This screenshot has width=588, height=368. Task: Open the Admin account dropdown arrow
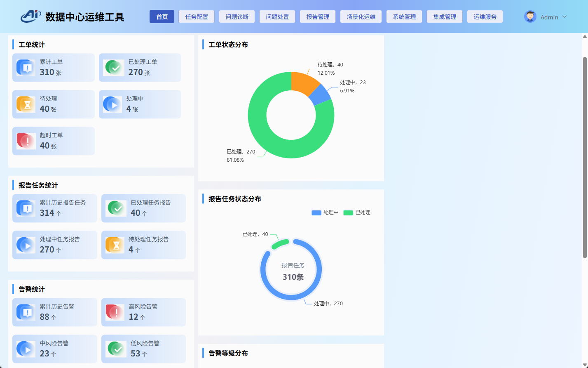coord(565,17)
